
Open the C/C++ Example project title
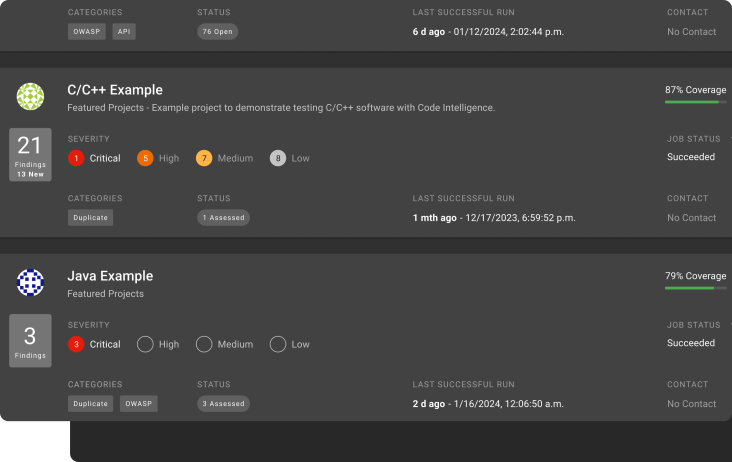(115, 90)
